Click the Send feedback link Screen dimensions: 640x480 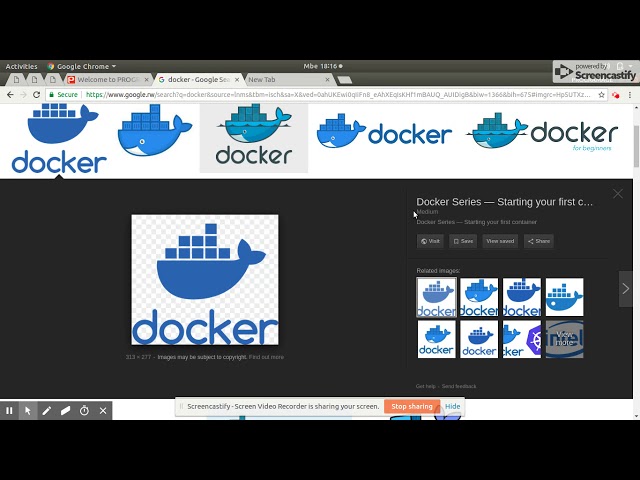click(x=459, y=386)
